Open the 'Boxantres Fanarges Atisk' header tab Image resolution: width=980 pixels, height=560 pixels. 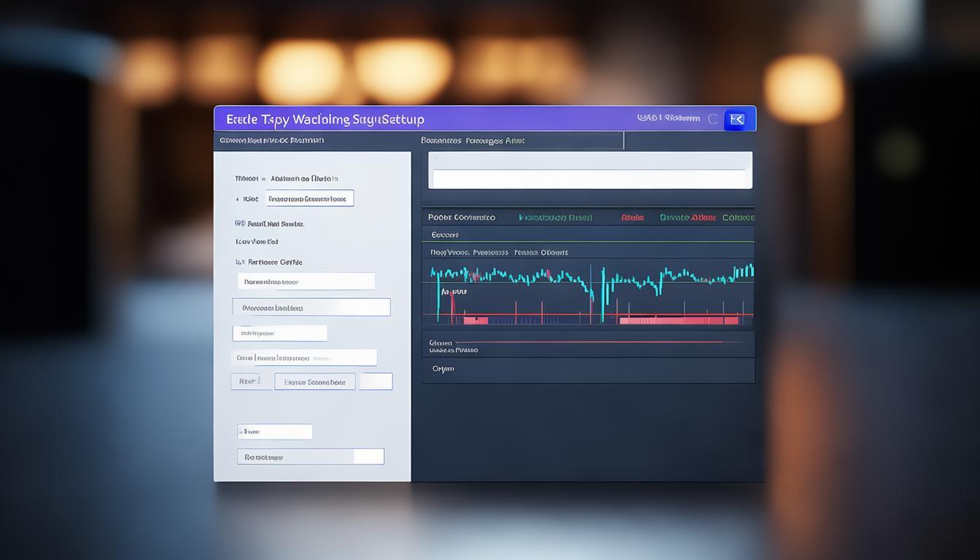pyautogui.click(x=472, y=141)
